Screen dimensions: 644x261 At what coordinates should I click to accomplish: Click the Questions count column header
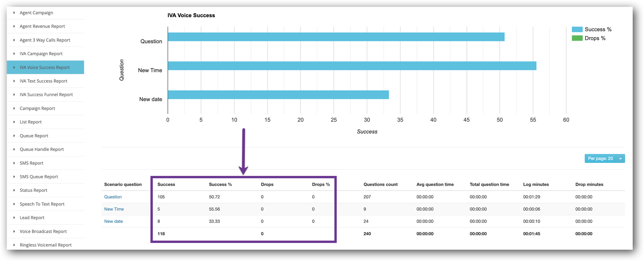pyautogui.click(x=381, y=184)
